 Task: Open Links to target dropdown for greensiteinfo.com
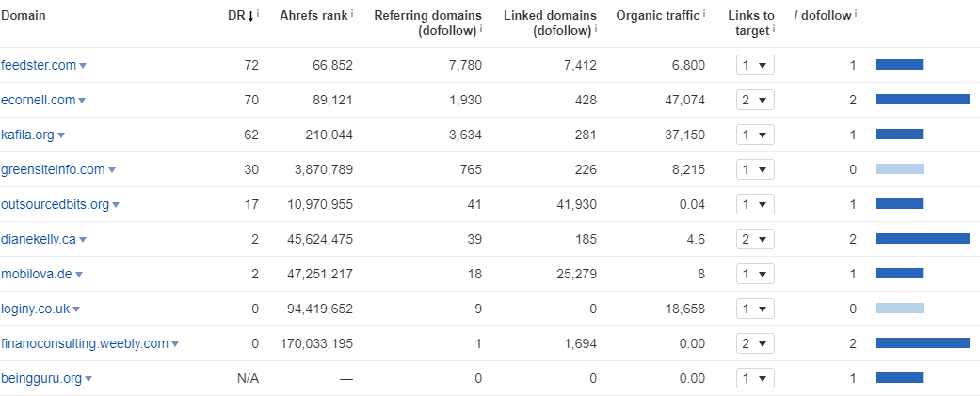tap(755, 169)
